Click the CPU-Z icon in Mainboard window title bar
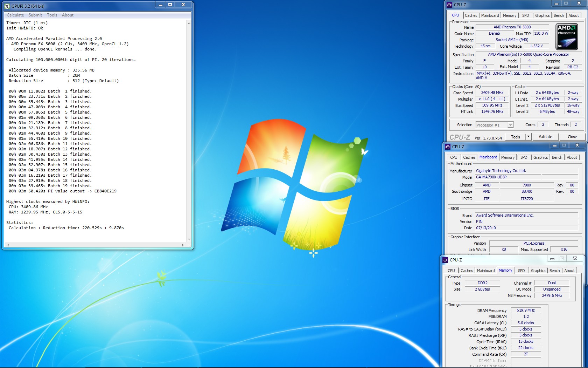This screenshot has width=588, height=368. tap(448, 147)
